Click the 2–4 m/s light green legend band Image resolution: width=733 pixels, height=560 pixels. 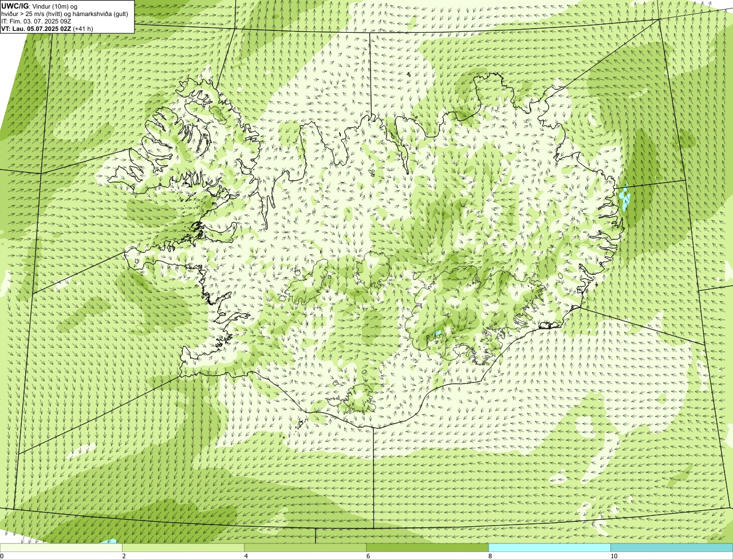click(x=183, y=548)
